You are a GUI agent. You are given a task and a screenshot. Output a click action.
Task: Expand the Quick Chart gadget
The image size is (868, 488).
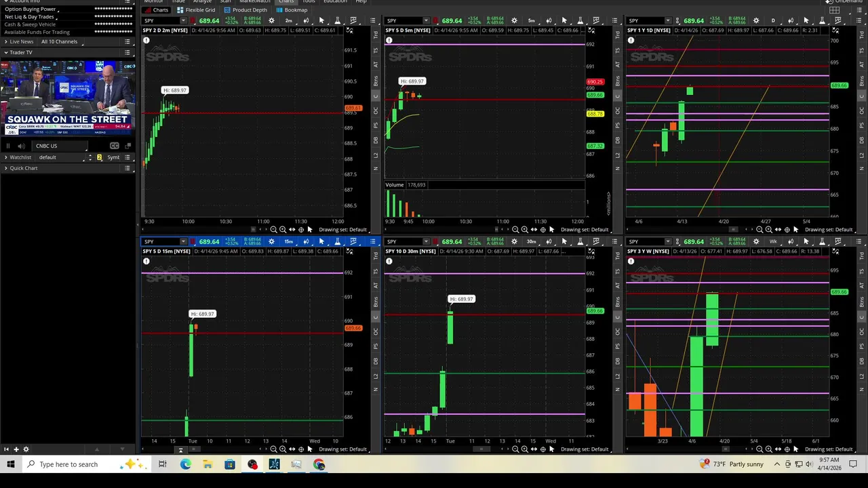6,168
